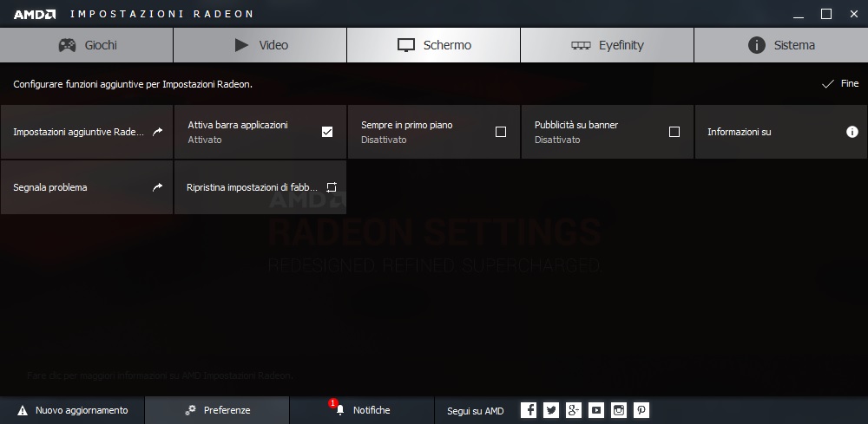
Task: Select the Schermo tab
Action: (433, 45)
